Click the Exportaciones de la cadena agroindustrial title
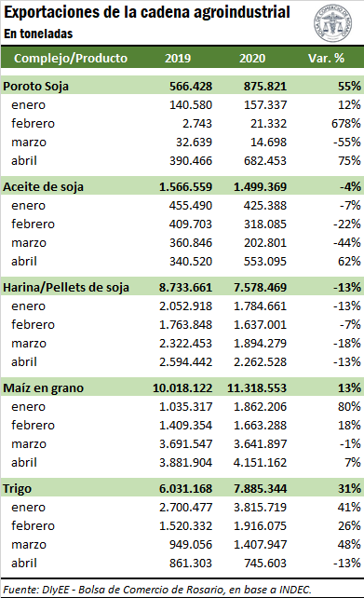The image size is (364, 598). [147, 12]
